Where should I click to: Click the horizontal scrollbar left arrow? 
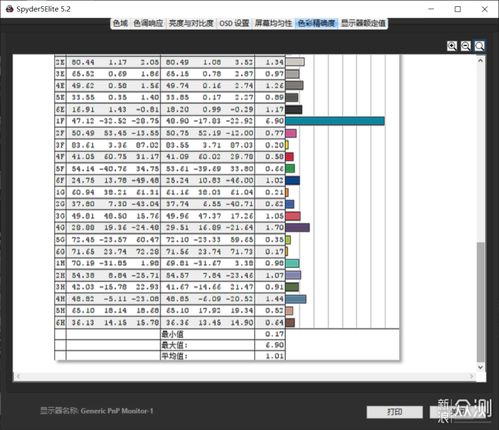(18, 376)
